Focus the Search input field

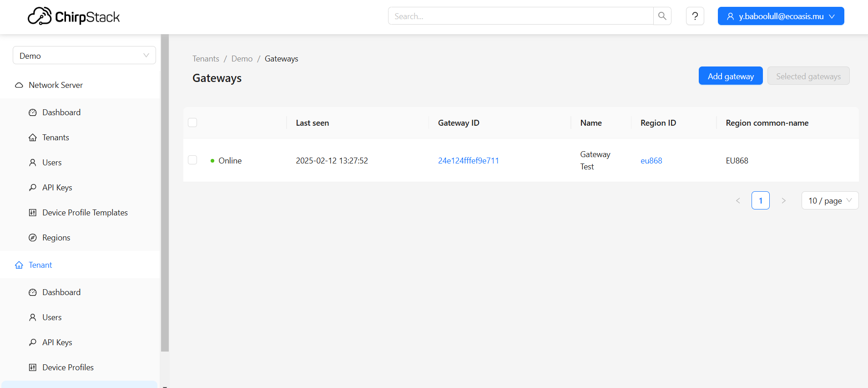[x=520, y=16]
